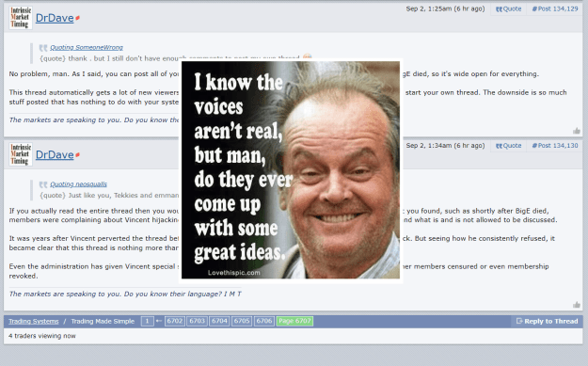This screenshot has height=366, width=588.
Task: Go to page 6705
Action: pyautogui.click(x=242, y=322)
